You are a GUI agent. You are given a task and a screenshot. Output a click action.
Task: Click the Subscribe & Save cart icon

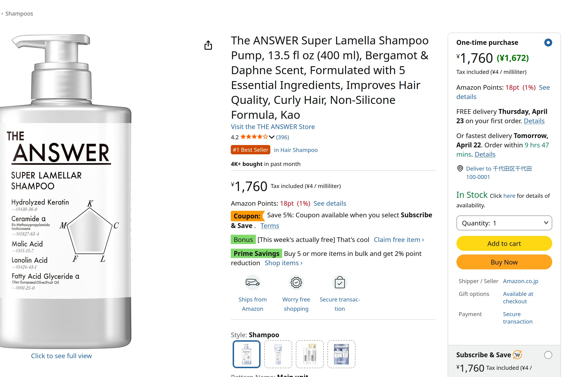click(x=517, y=354)
